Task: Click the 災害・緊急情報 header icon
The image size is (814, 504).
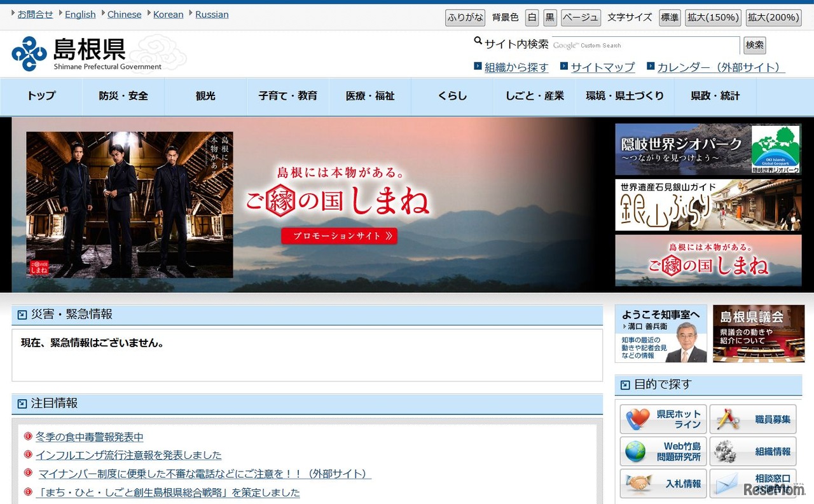Action: [22, 315]
